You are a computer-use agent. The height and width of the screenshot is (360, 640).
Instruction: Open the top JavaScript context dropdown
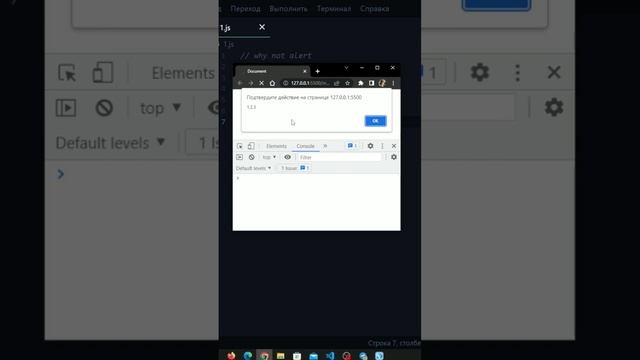269,157
